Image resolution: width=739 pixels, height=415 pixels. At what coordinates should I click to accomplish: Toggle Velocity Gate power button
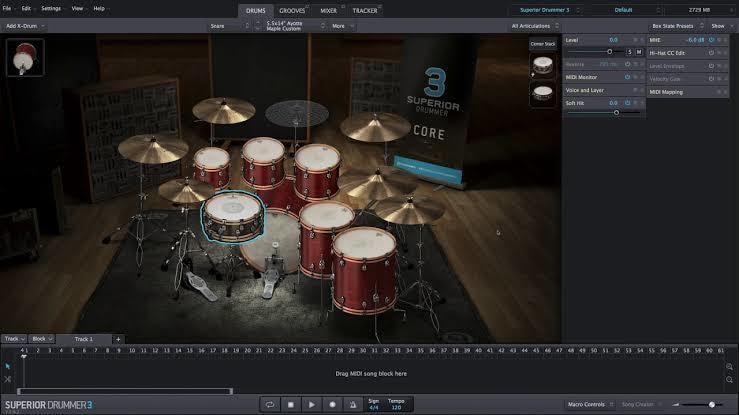click(x=711, y=79)
